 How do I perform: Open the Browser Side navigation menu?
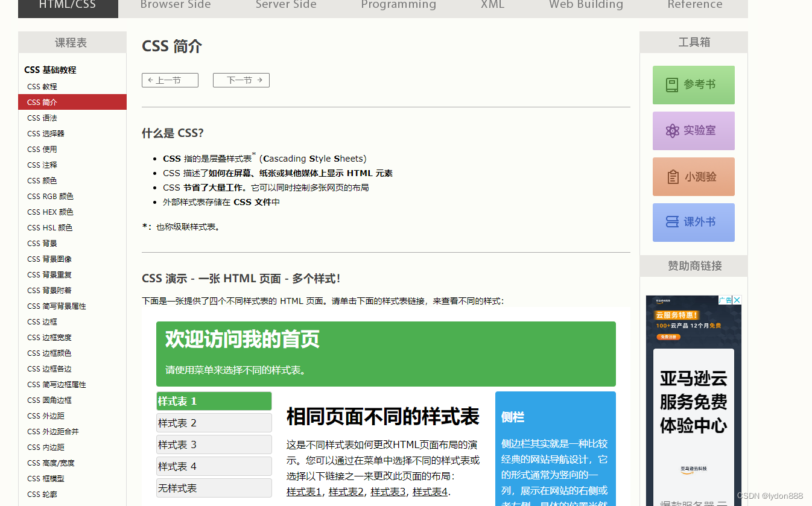(x=176, y=5)
